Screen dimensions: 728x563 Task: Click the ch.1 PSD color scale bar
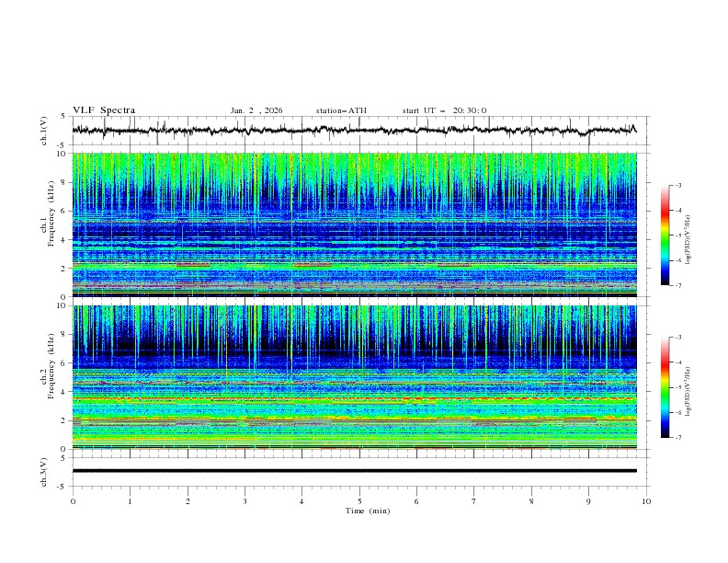pyautogui.click(x=665, y=236)
